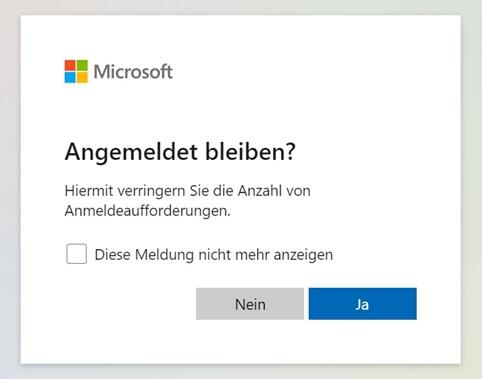Viewport: 482px width, 379px height.
Task: Click the words 'Anzahl von' in description
Action: point(274,191)
